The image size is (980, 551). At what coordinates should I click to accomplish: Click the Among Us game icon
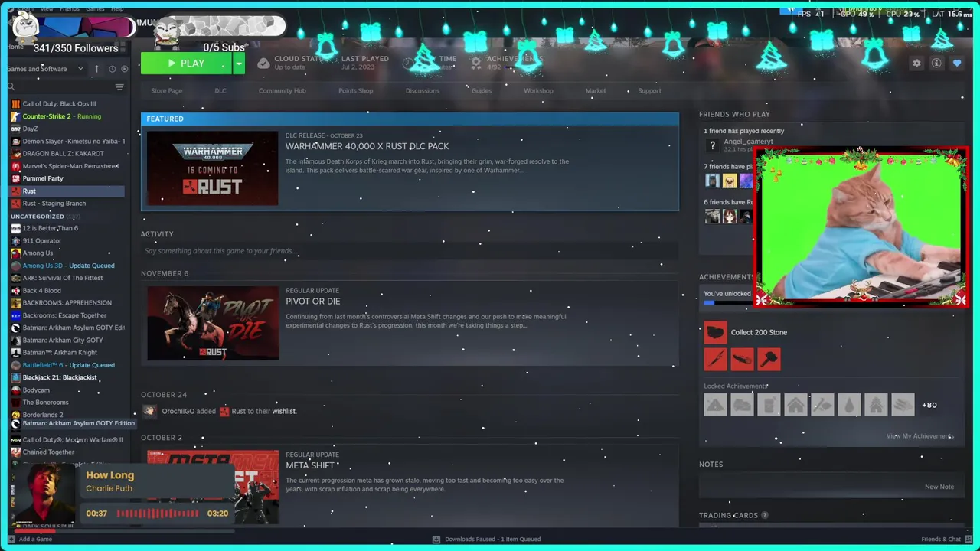click(15, 253)
